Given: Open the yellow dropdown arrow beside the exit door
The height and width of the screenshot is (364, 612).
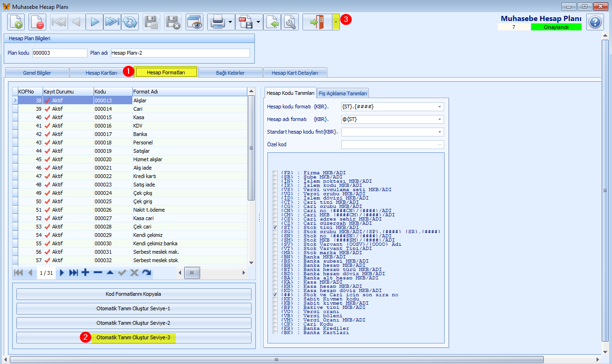Looking at the screenshot, I should [336, 22].
